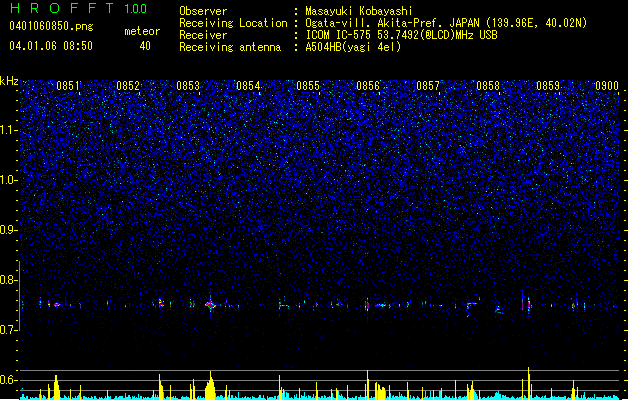
Task: Click the 0.7 kHz axis label
Action: pyautogui.click(x=9, y=330)
